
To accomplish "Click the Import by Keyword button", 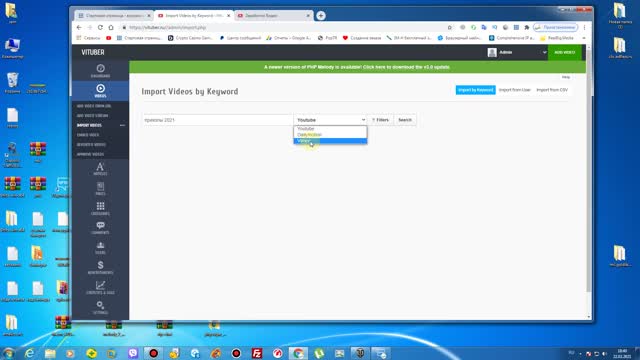I will click(x=476, y=90).
